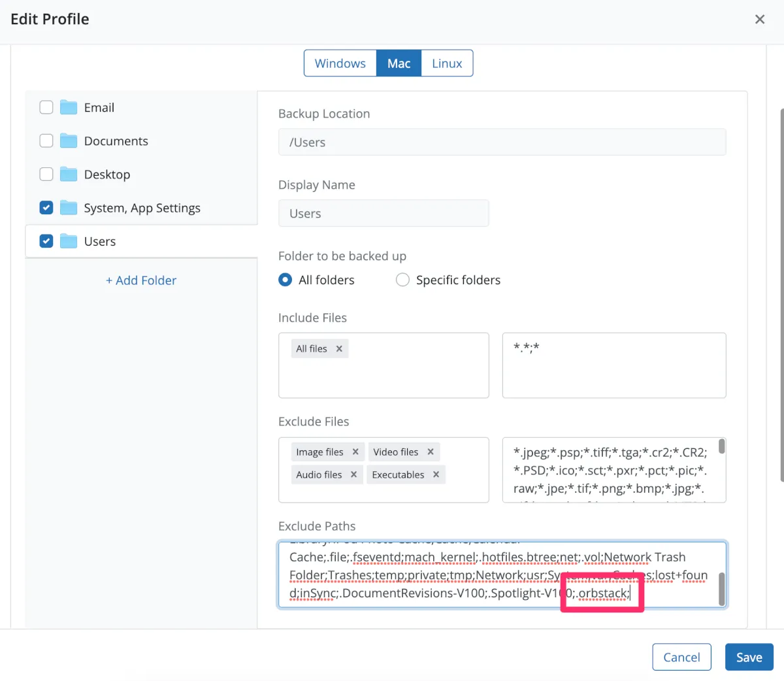The width and height of the screenshot is (784, 681).
Task: Select the Specific folders radio button
Action: (x=403, y=280)
